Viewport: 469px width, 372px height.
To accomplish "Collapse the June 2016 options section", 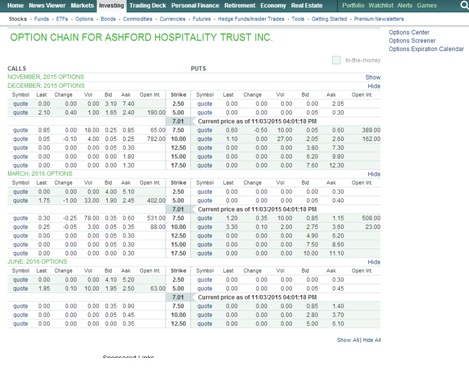I will pyautogui.click(x=374, y=262).
